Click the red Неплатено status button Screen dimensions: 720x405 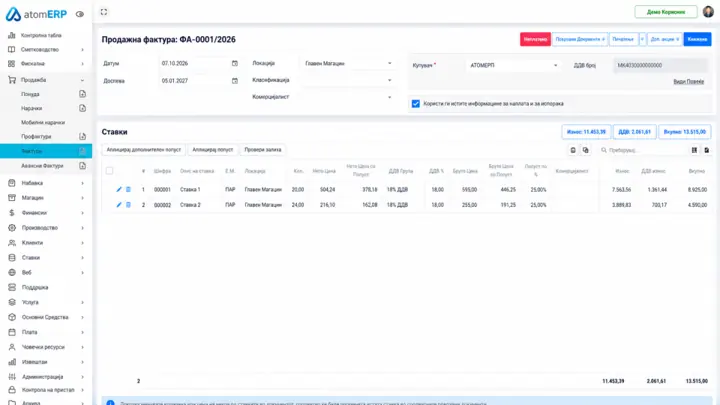(535, 39)
